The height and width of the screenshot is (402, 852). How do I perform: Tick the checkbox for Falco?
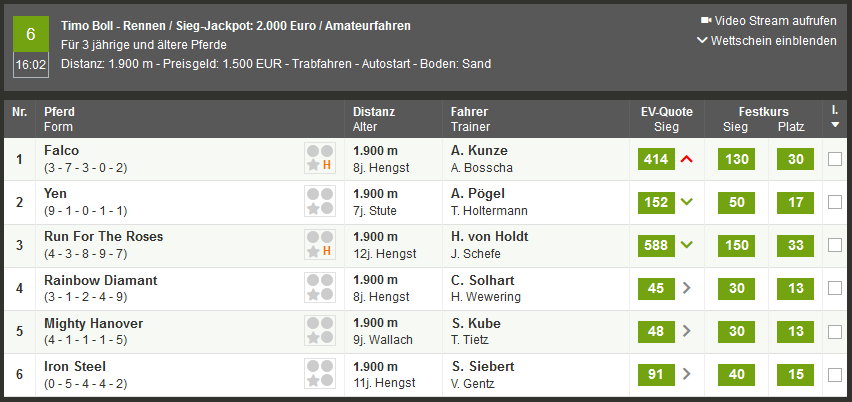pyautogui.click(x=835, y=159)
